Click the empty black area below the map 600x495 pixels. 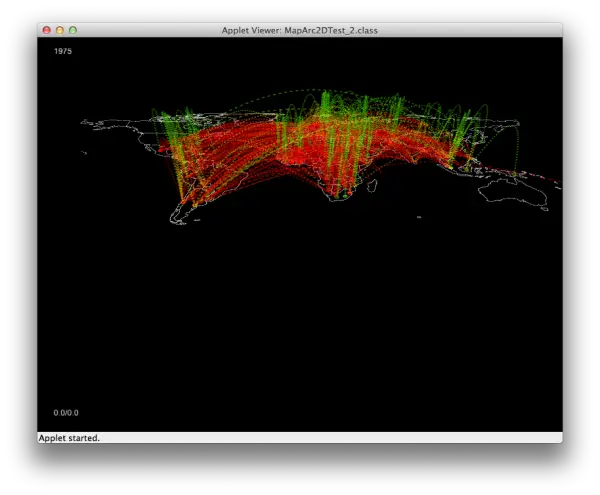pos(300,325)
